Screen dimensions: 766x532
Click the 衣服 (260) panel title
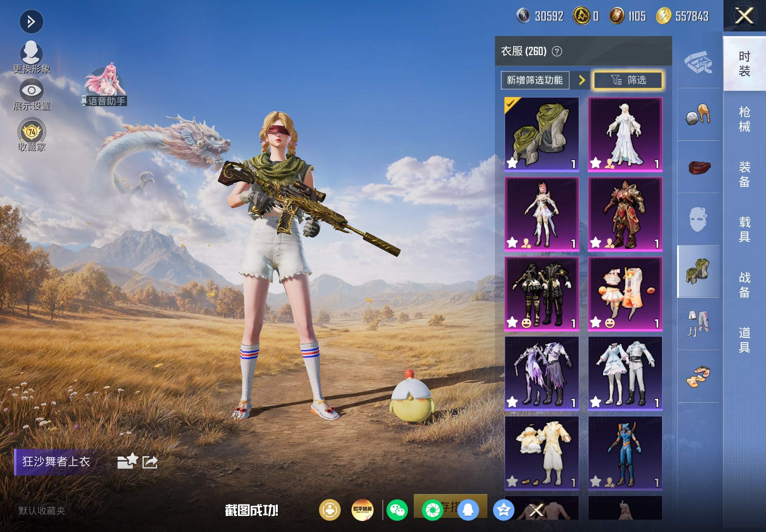(524, 51)
